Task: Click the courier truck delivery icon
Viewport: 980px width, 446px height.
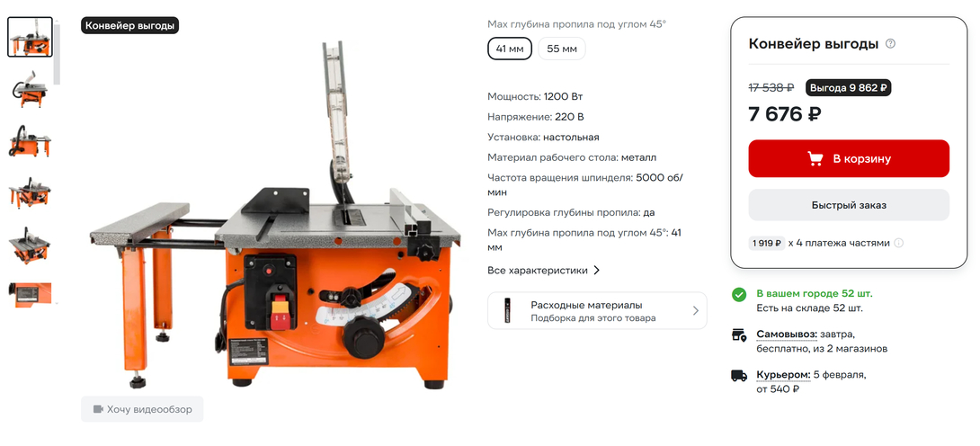Action: 739,376
